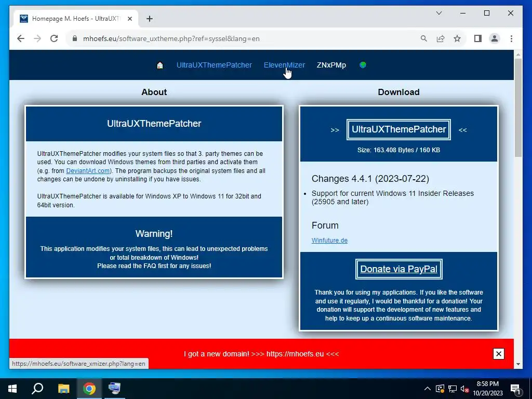
Task: Open tab search chevron
Action: point(438,13)
